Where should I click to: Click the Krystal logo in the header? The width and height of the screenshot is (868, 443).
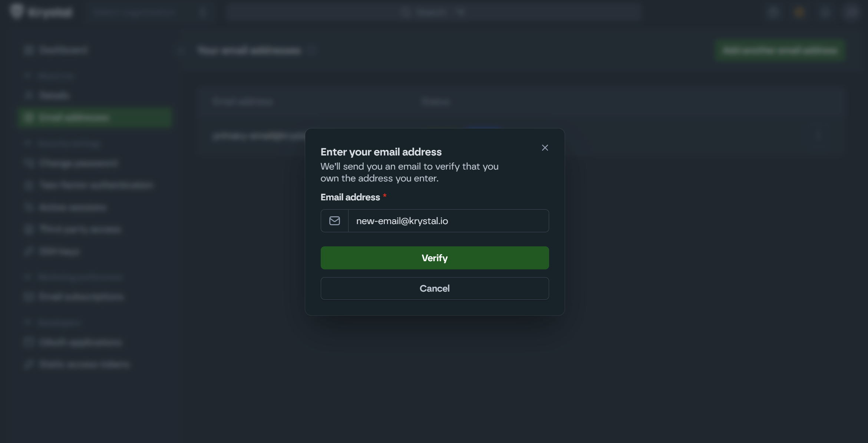point(41,12)
